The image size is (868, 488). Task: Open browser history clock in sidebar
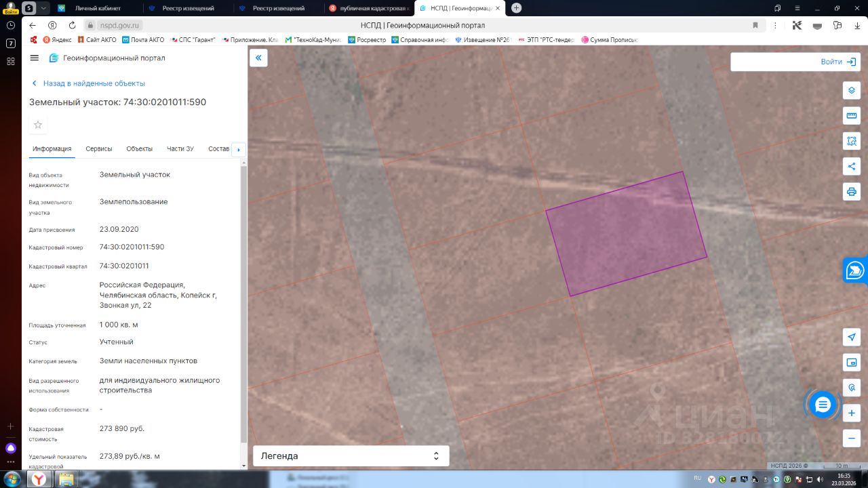(x=11, y=25)
